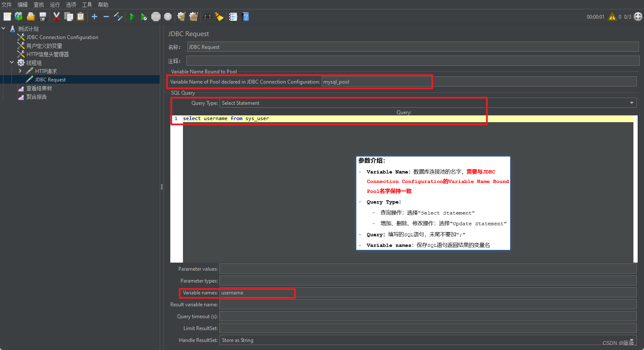The image size is (644, 350).
Task: Click the JDBC Request panel heading
Action: tap(189, 34)
